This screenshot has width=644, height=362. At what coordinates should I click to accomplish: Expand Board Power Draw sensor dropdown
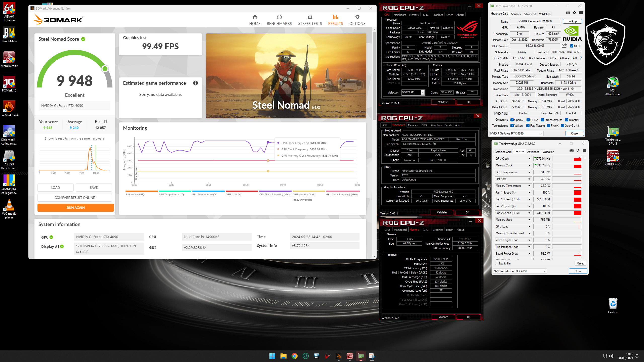pos(529,254)
